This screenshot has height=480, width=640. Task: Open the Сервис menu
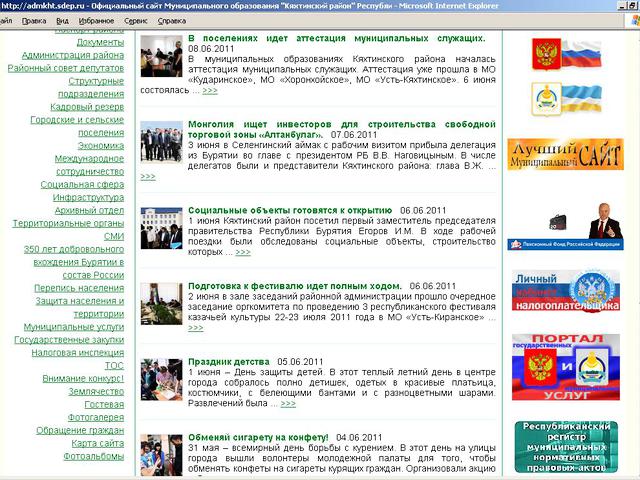pos(136,21)
